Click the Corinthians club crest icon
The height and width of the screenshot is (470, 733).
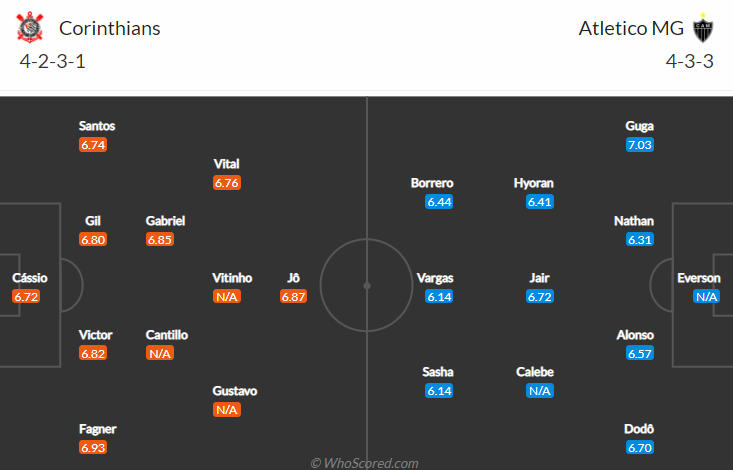click(30, 28)
